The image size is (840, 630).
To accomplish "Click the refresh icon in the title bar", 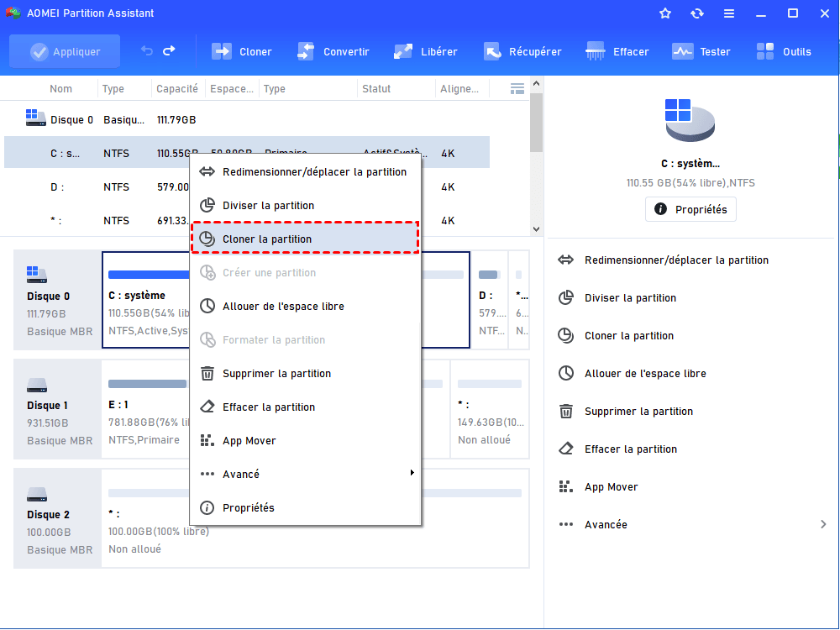I will pos(697,13).
